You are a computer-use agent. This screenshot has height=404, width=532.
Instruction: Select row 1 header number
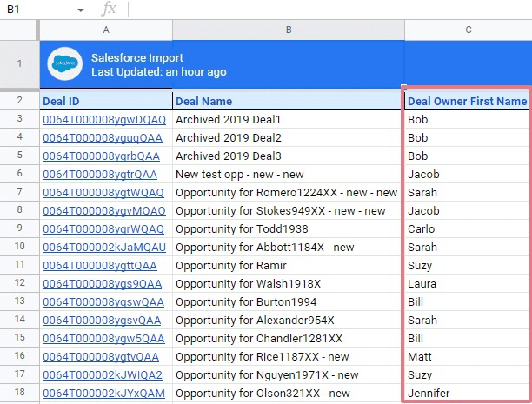[19, 64]
